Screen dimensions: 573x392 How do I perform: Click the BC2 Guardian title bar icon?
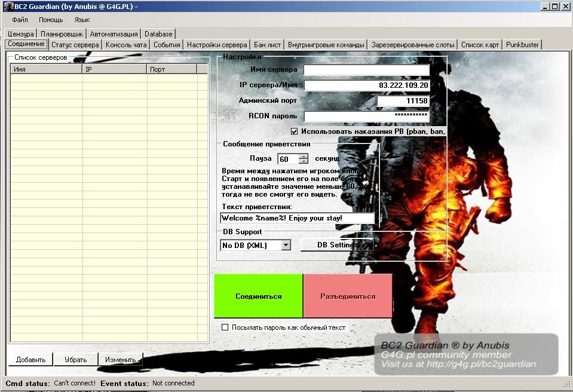click(x=8, y=6)
